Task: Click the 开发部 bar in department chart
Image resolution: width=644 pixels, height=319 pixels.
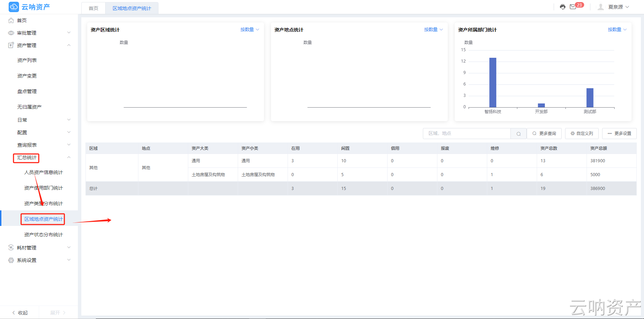Action: click(541, 106)
